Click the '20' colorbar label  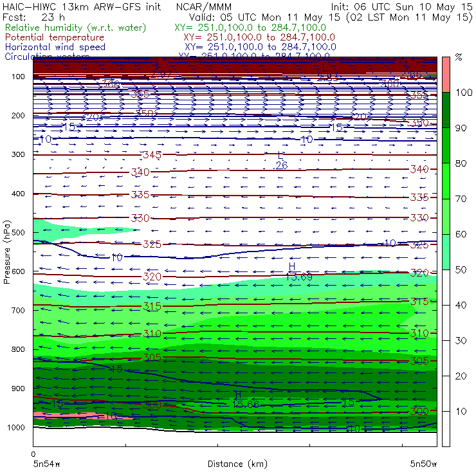pyautogui.click(x=461, y=376)
